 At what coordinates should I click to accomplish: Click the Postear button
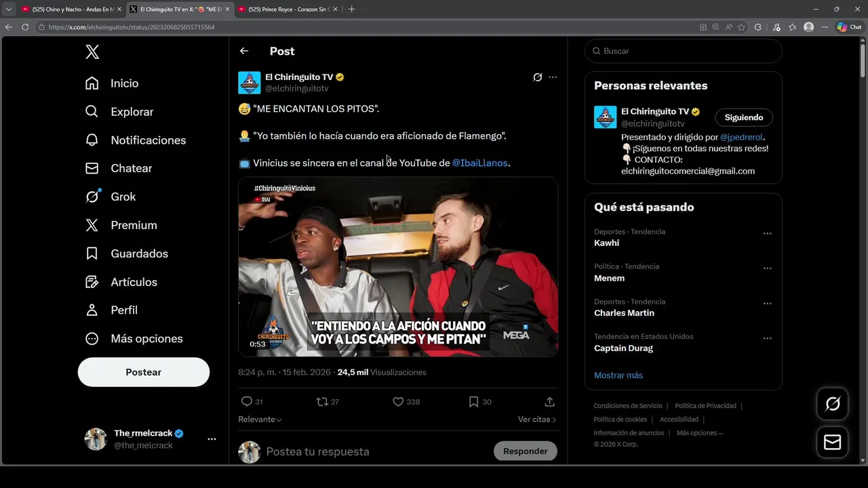[144, 372]
